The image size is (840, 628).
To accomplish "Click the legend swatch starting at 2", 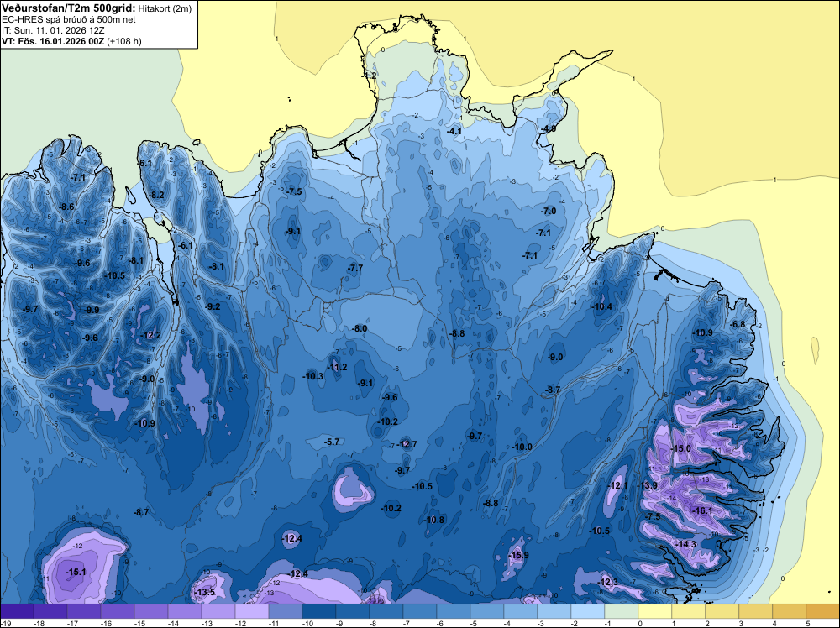I will point(722,611).
